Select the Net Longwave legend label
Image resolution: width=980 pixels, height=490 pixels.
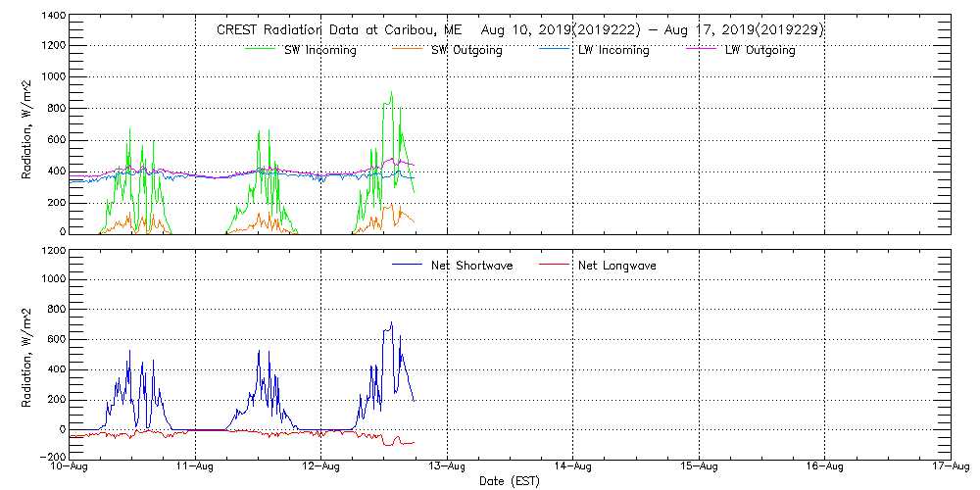pos(618,266)
